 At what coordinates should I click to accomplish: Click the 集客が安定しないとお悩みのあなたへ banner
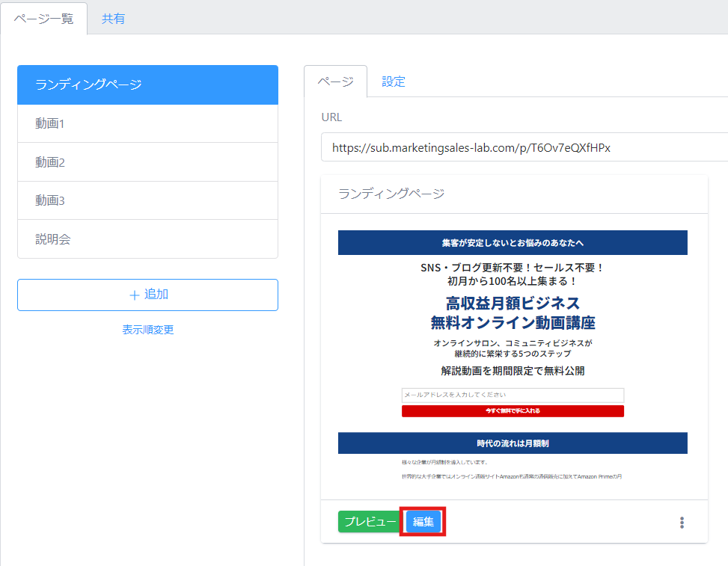point(513,243)
